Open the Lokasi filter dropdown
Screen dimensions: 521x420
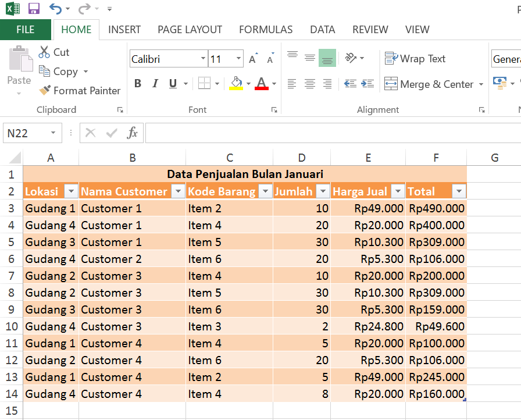[x=70, y=191]
